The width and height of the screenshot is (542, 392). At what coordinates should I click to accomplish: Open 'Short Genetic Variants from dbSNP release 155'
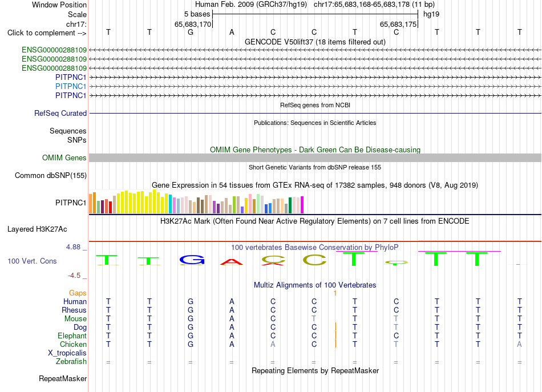tap(315, 167)
